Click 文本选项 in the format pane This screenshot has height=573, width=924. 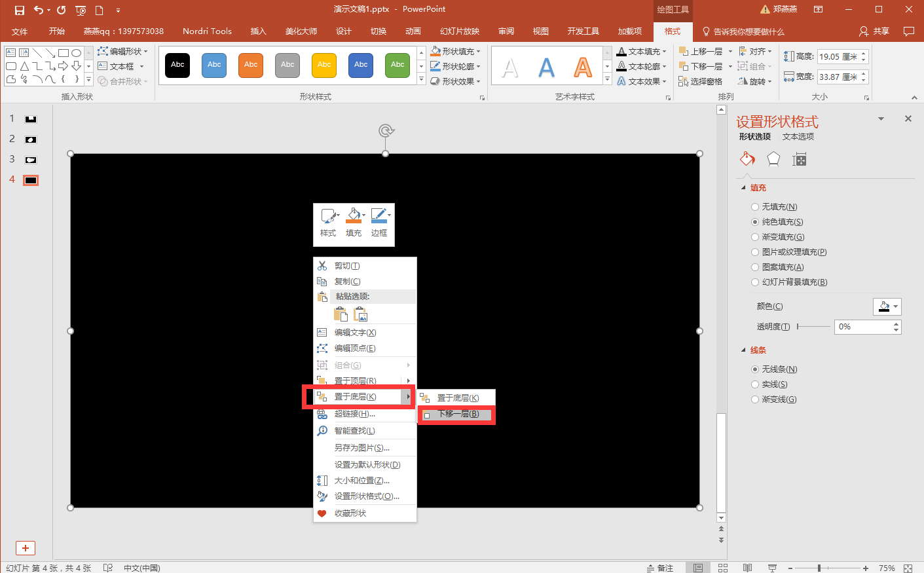tap(798, 137)
